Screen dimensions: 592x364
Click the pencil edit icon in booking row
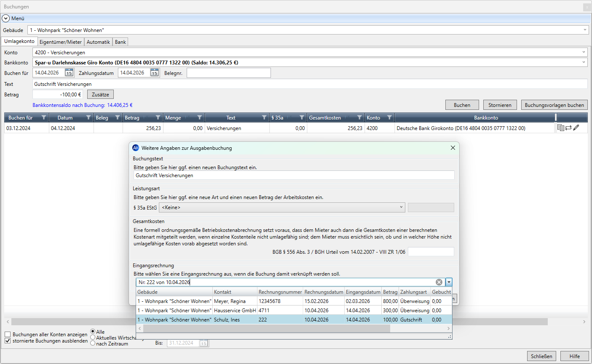(x=576, y=128)
